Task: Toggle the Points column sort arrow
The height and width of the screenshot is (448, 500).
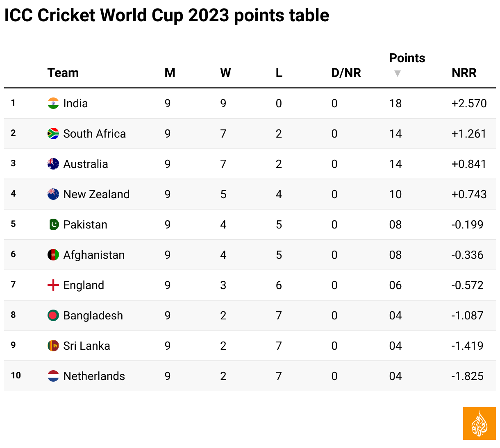Action: 397,74
